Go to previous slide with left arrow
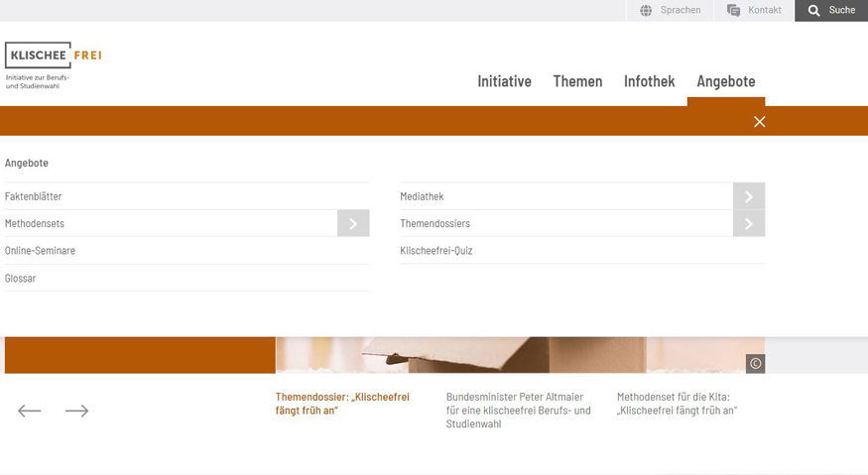868x475 pixels. 30,411
